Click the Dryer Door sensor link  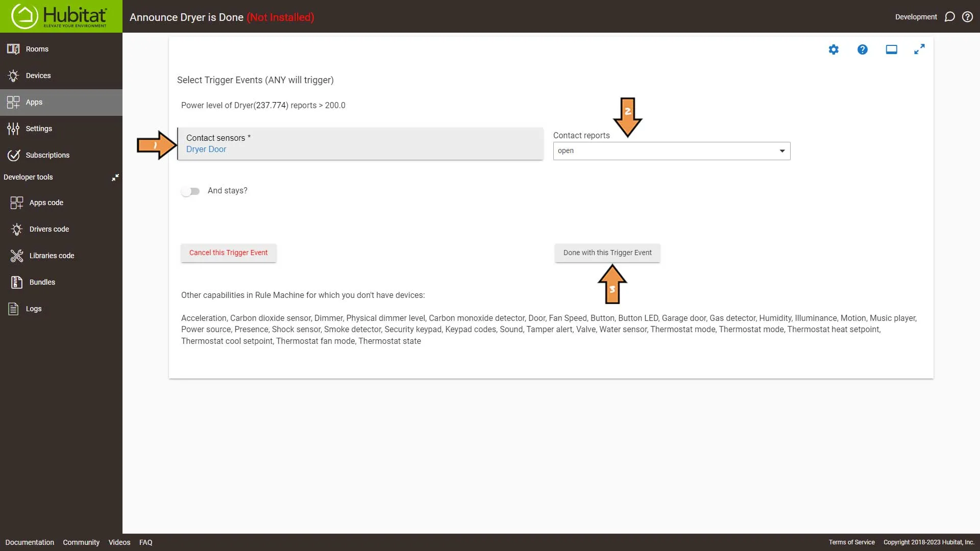(206, 148)
